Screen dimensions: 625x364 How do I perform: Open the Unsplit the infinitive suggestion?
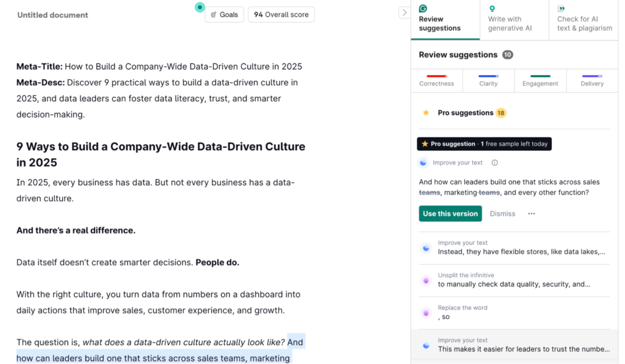pos(514,280)
